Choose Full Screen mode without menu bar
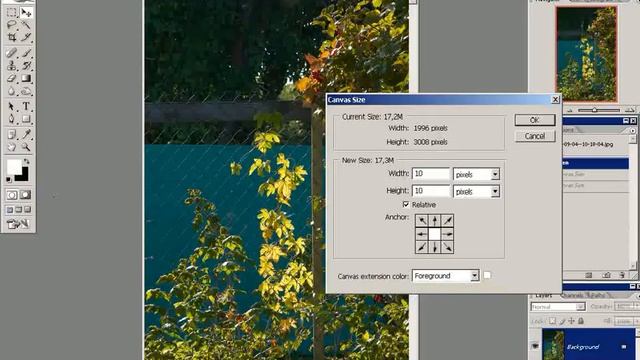This screenshot has height=360, width=640. click(27, 210)
